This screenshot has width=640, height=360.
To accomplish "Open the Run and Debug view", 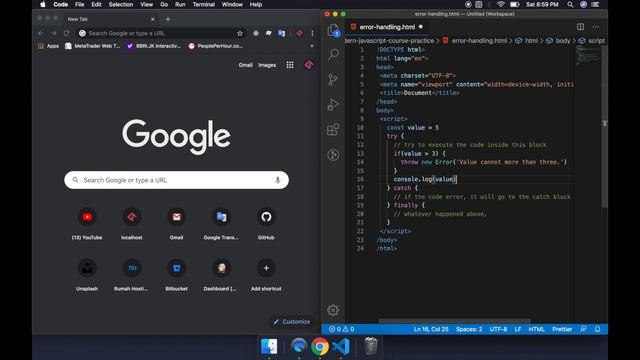I will click(x=333, y=105).
